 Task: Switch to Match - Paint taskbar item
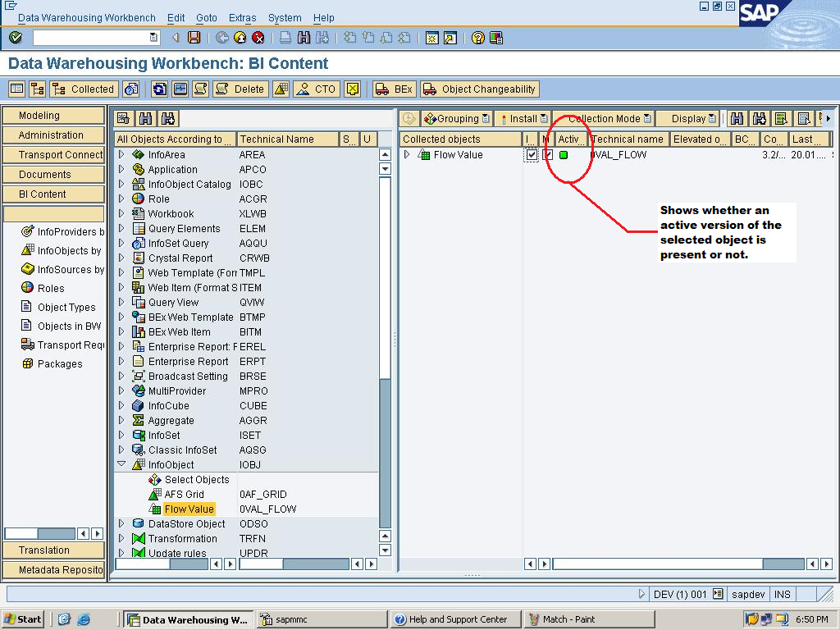coord(589,619)
